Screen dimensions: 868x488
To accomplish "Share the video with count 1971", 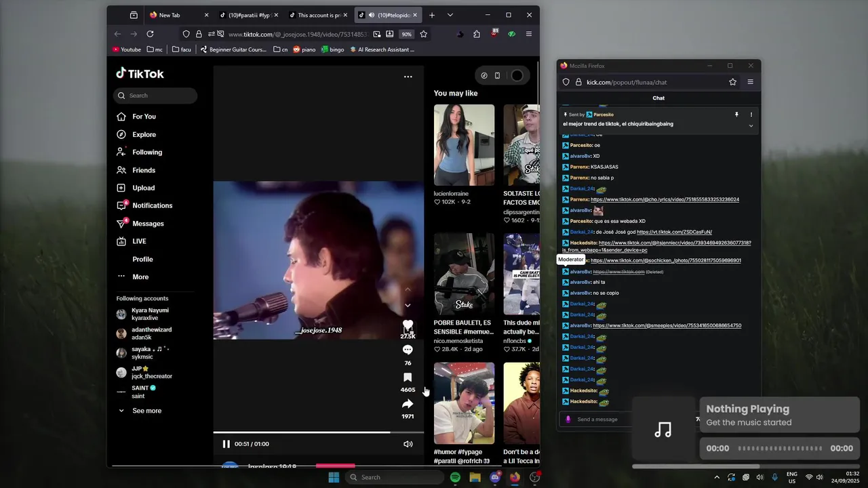I will 408,404.
